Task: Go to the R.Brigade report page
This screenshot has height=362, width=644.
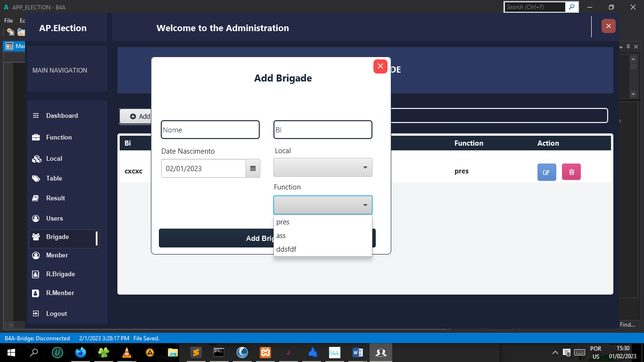Action: [60, 274]
